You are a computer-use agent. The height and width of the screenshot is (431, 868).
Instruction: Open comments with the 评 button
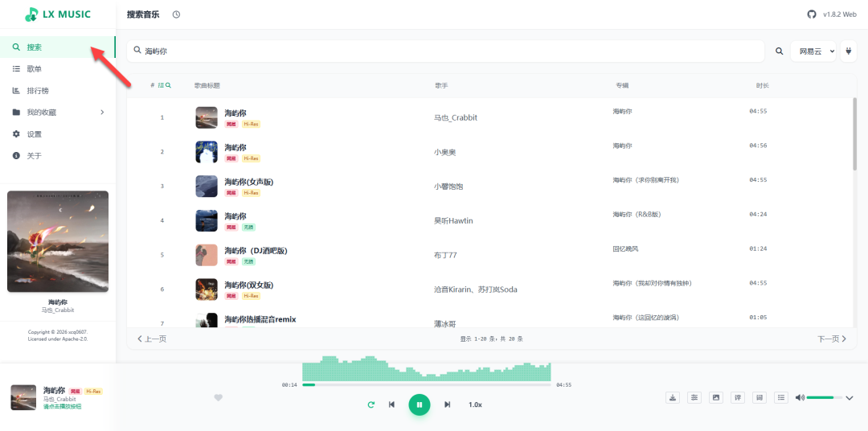pyautogui.click(x=737, y=397)
